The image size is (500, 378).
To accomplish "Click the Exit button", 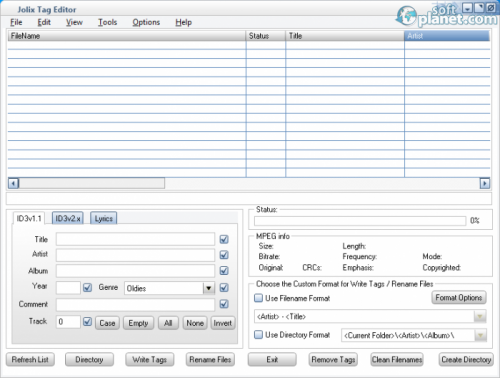I will coord(272,360).
